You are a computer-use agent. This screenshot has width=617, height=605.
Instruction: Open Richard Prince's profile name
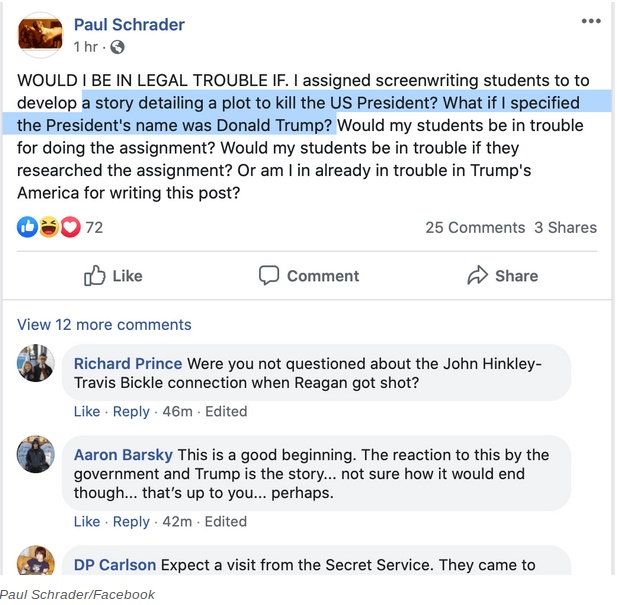(x=128, y=363)
